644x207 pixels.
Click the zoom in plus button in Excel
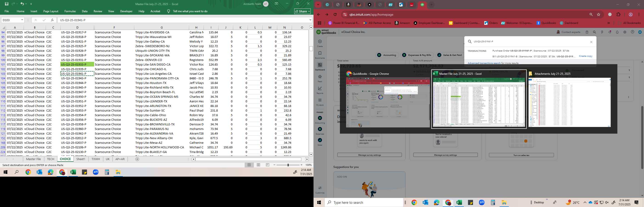point(302,165)
